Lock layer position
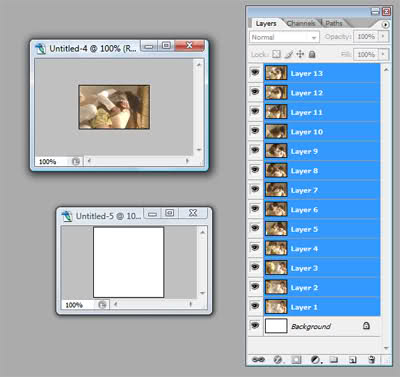This screenshot has height=377, width=400. click(x=300, y=54)
